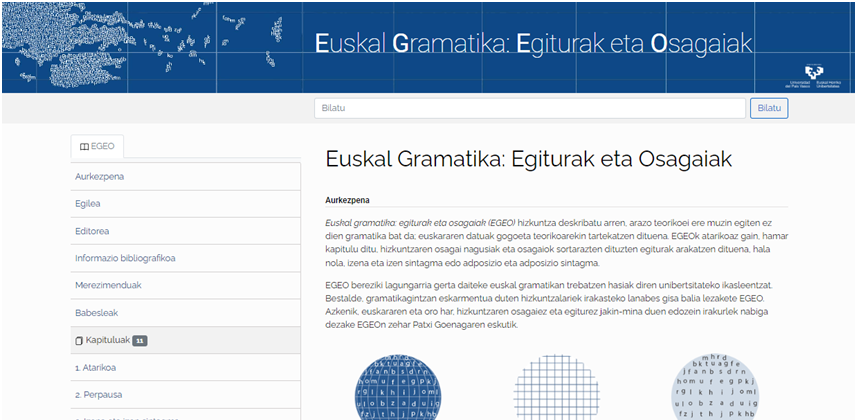Screen dimensions: 855x420
Task: Click the book icon in the EGEO tab
Action: tap(84, 146)
